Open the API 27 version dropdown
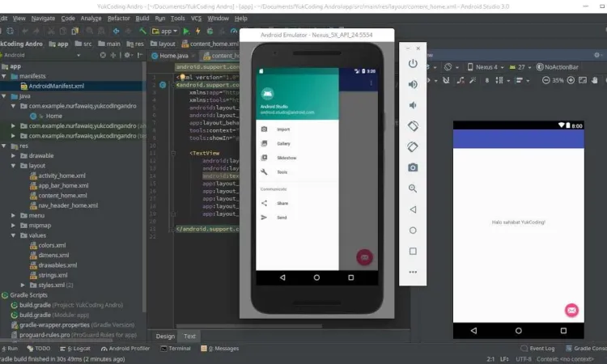 [x=520, y=67]
